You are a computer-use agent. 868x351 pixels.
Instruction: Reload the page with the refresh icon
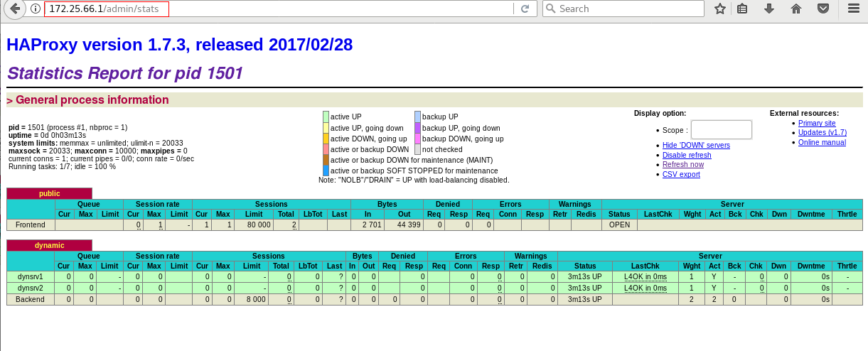pyautogui.click(x=525, y=9)
